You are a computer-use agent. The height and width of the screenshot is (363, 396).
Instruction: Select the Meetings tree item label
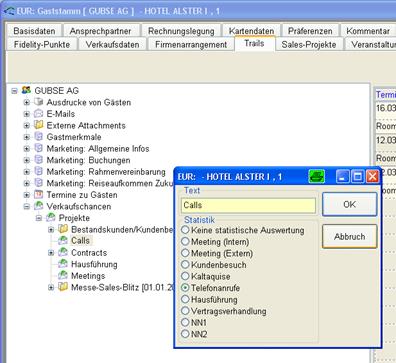tap(88, 276)
